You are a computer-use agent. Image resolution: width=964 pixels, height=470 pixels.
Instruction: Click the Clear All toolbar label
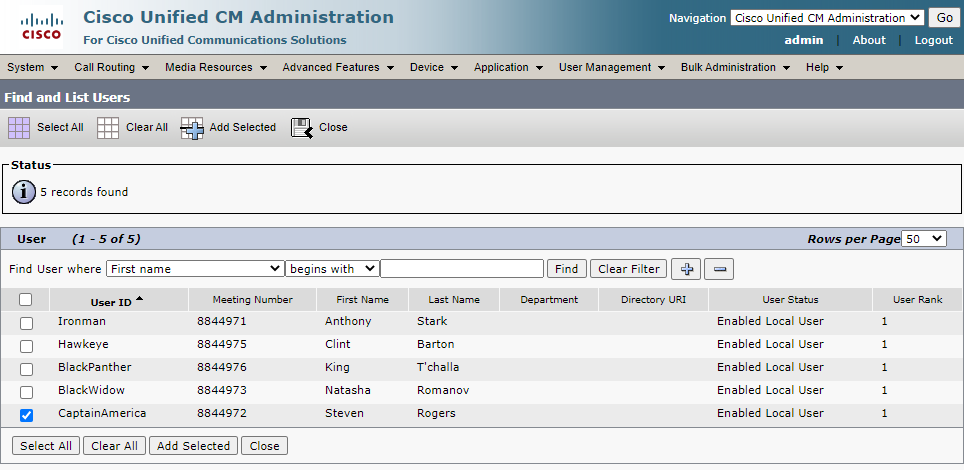(147, 127)
